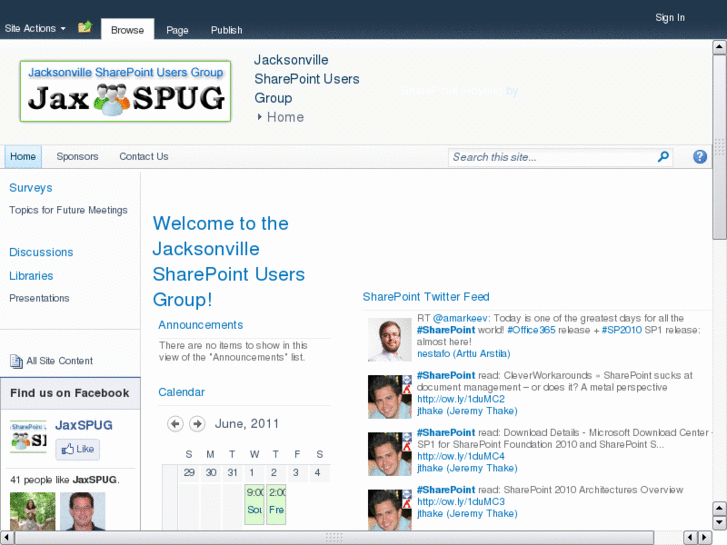The width and height of the screenshot is (727, 545).
Task: Click the Navigate Up folder icon
Action: pos(85,27)
